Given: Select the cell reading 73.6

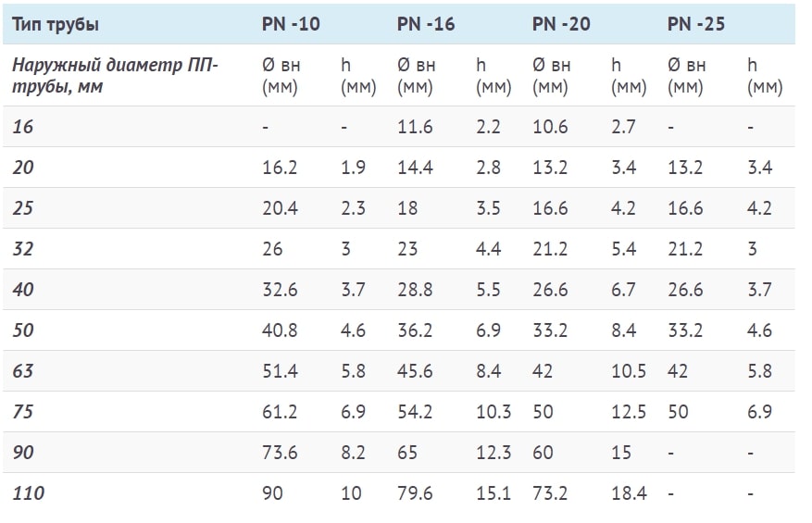Looking at the screenshot, I should coord(280,453).
